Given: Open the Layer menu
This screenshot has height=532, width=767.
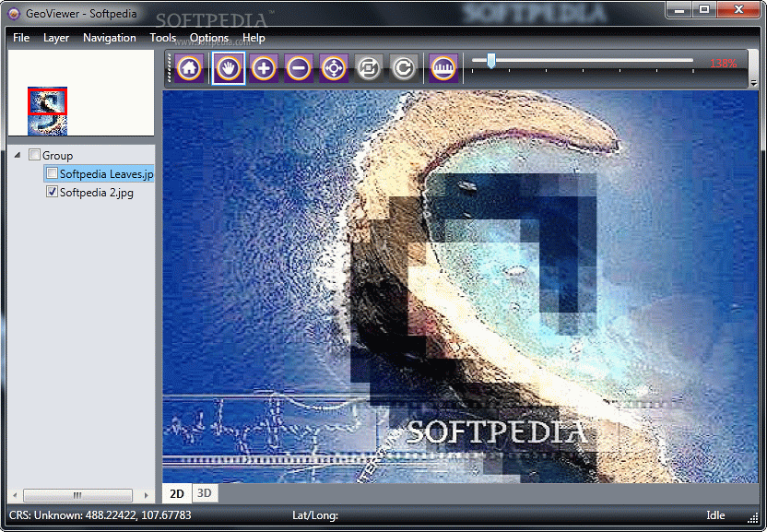Looking at the screenshot, I should 56,38.
